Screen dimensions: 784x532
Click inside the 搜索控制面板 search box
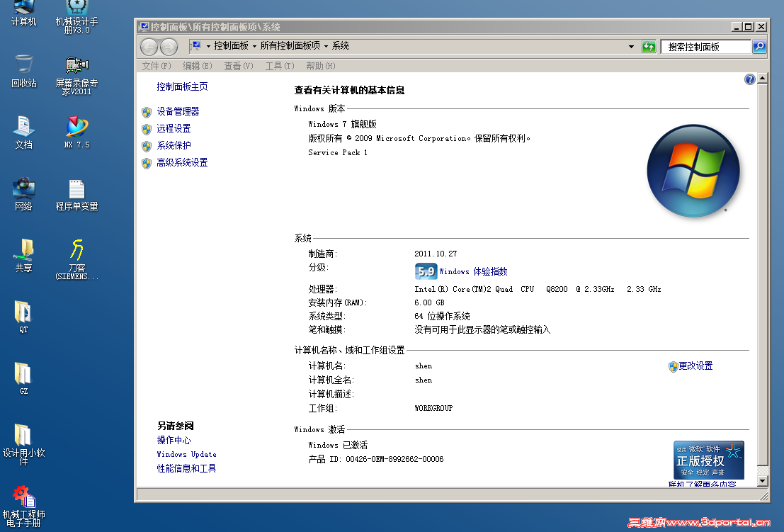[705, 46]
